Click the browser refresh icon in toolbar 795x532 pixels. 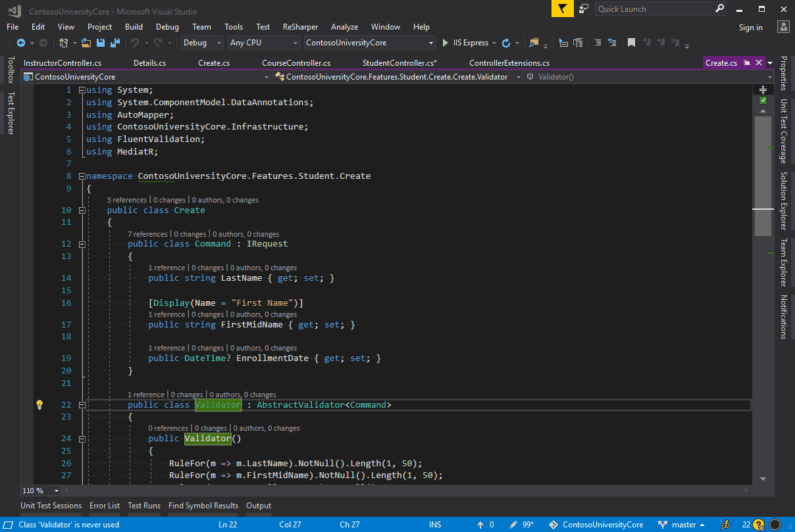point(505,43)
